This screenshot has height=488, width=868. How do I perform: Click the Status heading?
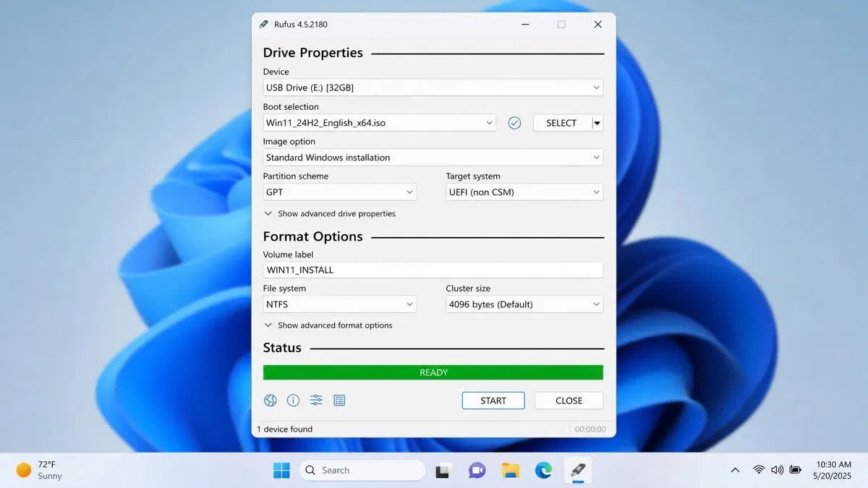pos(282,348)
